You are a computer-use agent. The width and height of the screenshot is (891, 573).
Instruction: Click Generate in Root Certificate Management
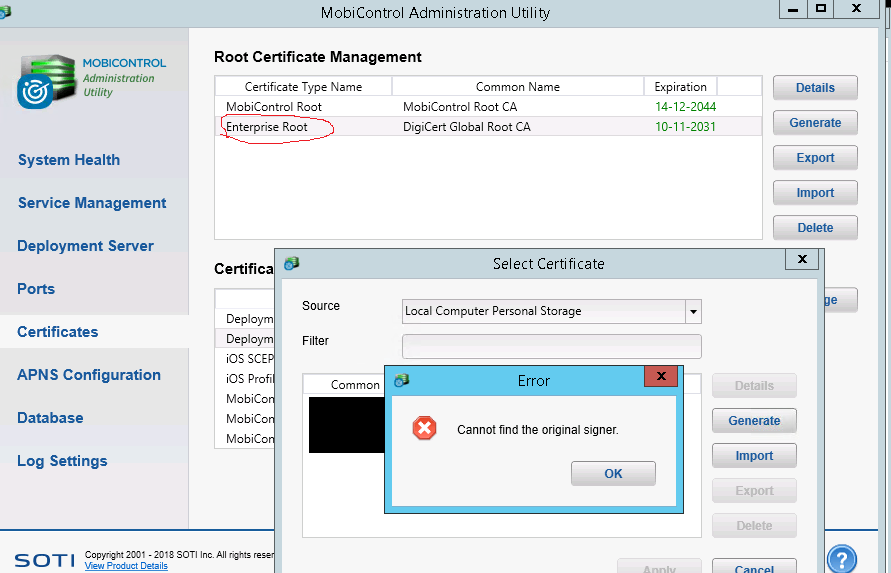(815, 123)
